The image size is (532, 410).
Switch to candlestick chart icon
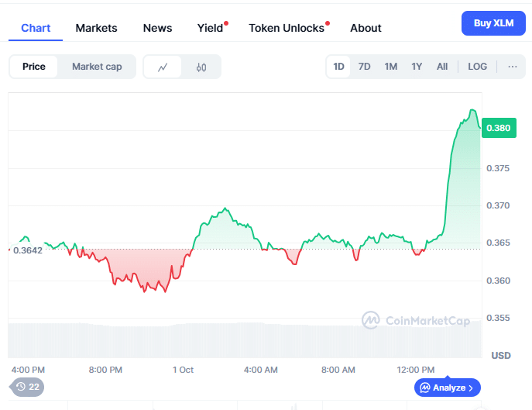tap(201, 67)
